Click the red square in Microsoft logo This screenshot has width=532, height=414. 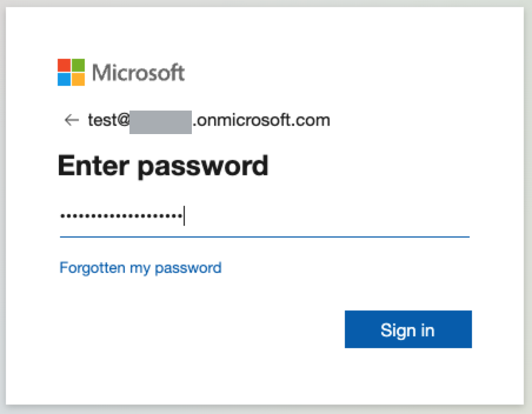point(64,65)
